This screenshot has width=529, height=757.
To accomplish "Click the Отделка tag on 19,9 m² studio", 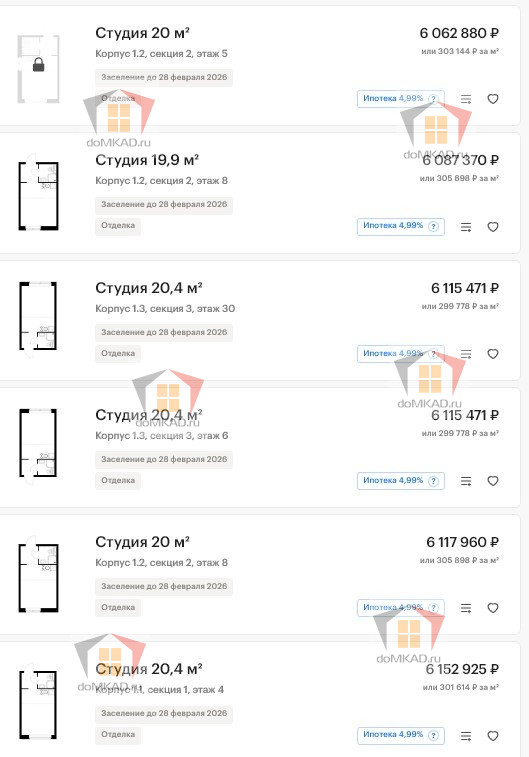I will tap(118, 225).
